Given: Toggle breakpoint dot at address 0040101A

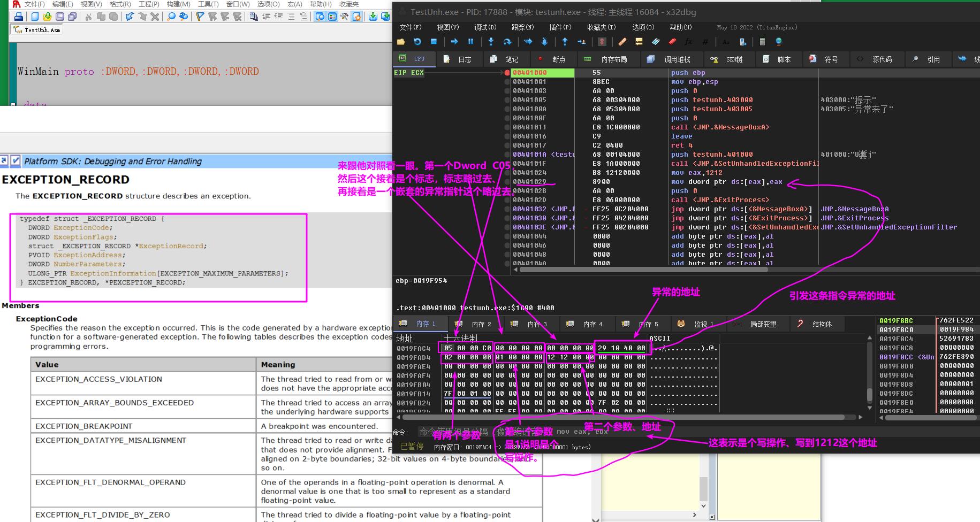Looking at the screenshot, I should 507,155.
